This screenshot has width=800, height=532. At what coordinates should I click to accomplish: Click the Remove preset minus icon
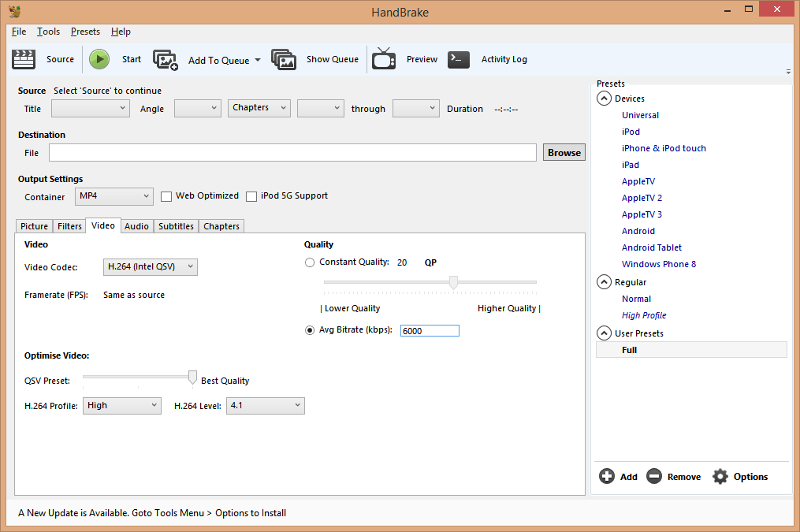(653, 476)
